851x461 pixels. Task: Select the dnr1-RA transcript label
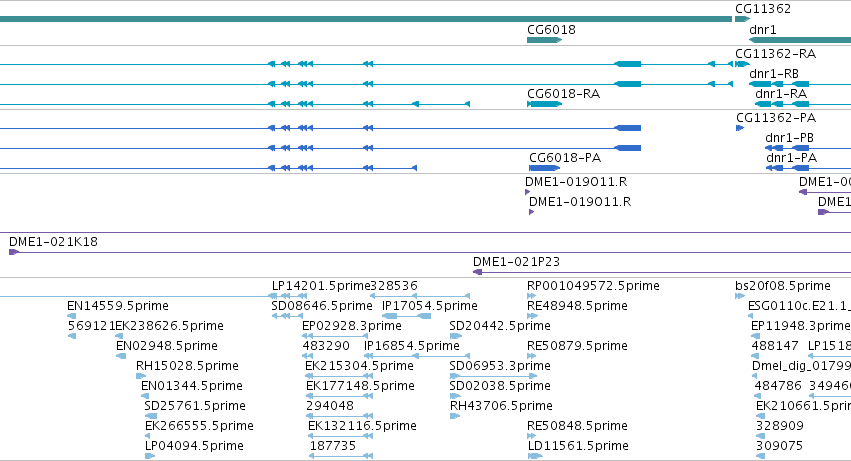pos(780,93)
